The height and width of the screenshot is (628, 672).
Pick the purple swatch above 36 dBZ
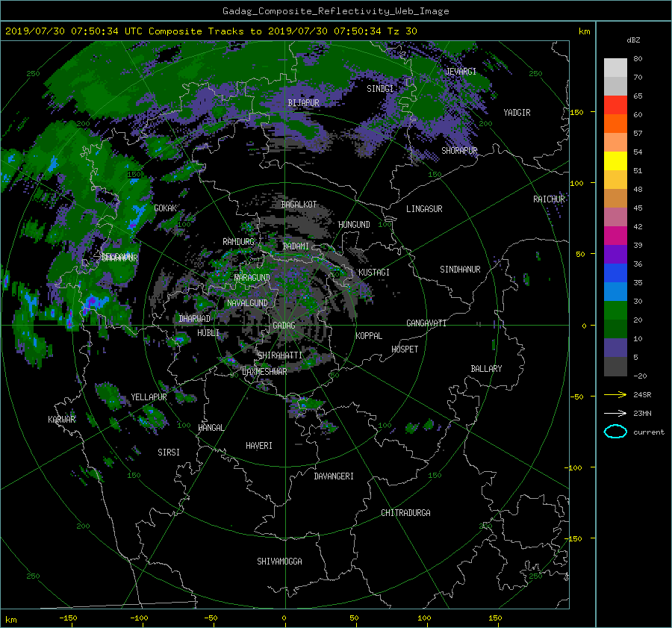[615, 254]
